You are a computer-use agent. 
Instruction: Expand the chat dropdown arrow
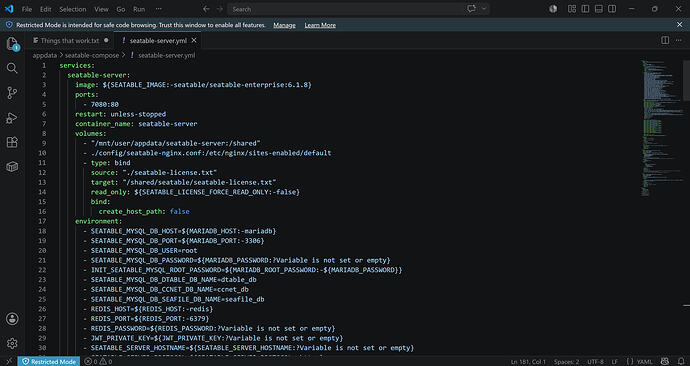coord(484,9)
